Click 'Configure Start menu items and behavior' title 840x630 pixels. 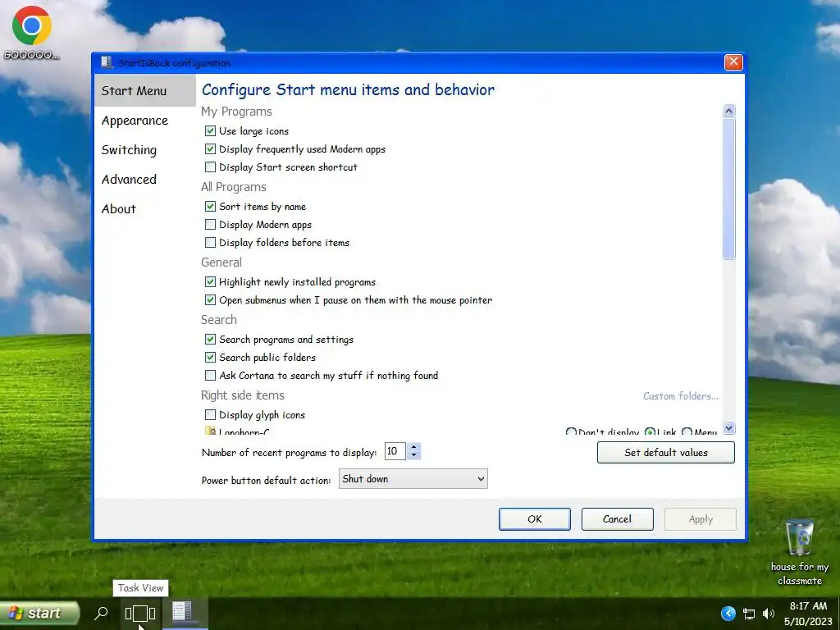coord(348,89)
